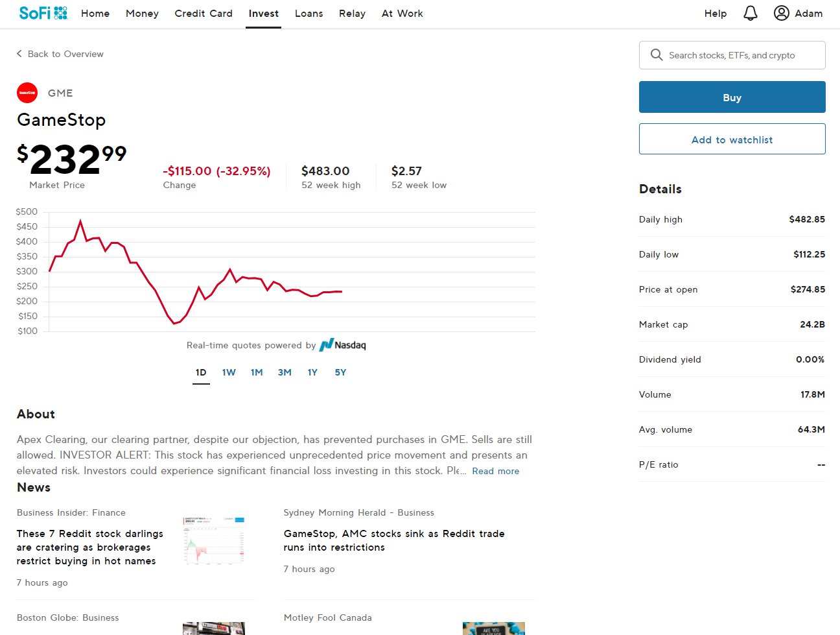Switch chart to 1W range
This screenshot has width=840, height=635.
pos(229,372)
